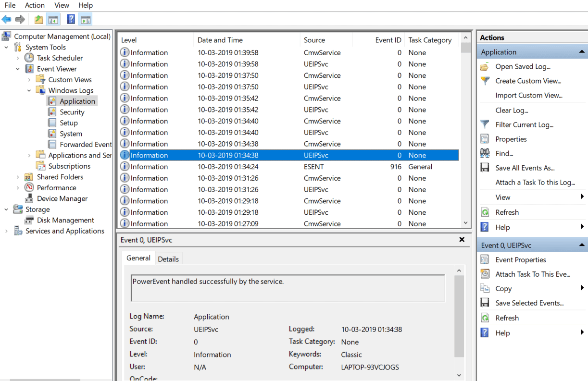Screen dimensions: 588x381
Task: Close the event preview pane
Action: click(462, 239)
